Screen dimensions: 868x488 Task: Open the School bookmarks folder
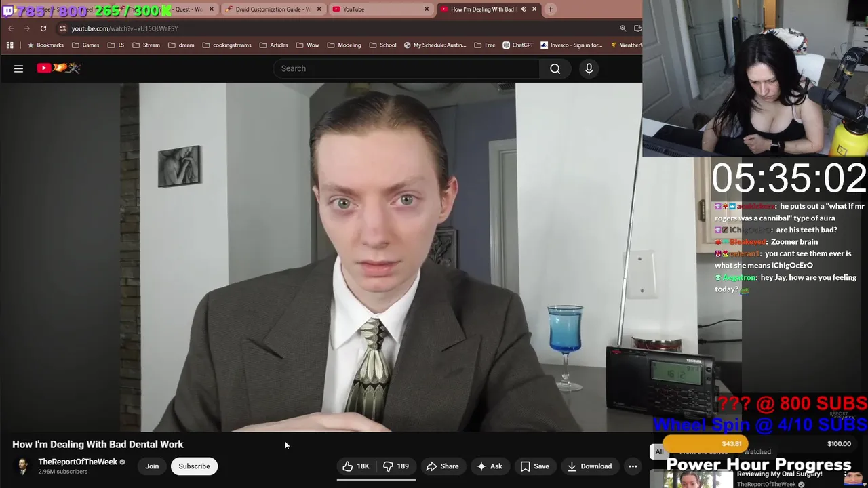[x=382, y=45]
